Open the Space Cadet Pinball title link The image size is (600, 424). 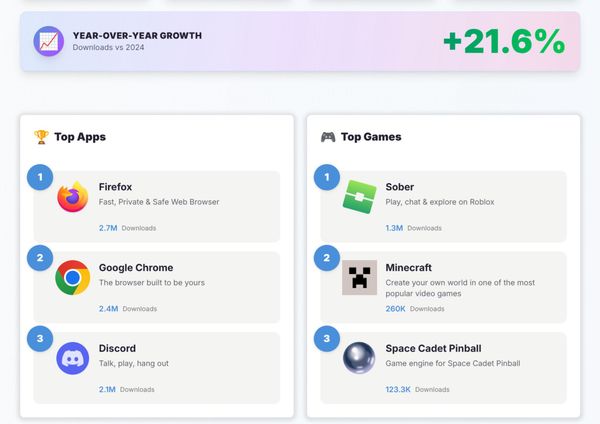[433, 348]
